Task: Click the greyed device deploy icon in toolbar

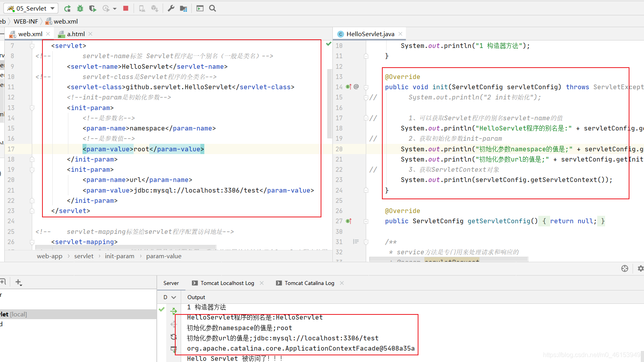Action: coord(142,8)
